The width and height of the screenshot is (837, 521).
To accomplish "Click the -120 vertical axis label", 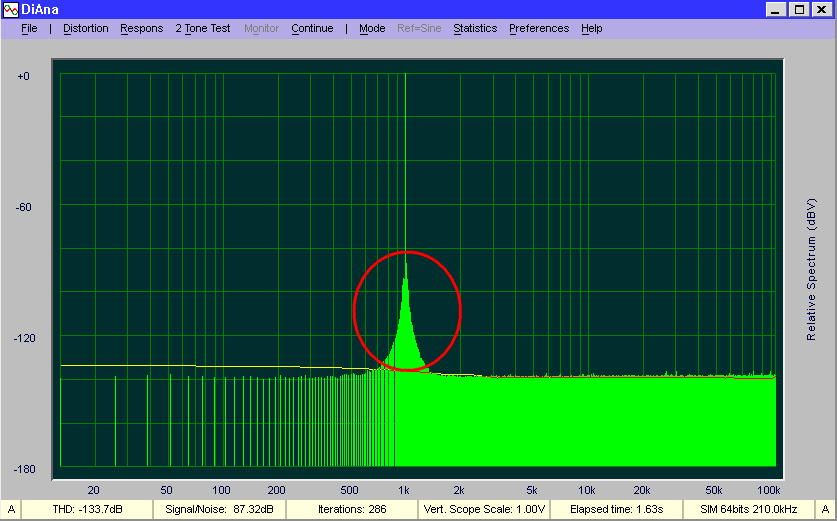I will point(23,338).
